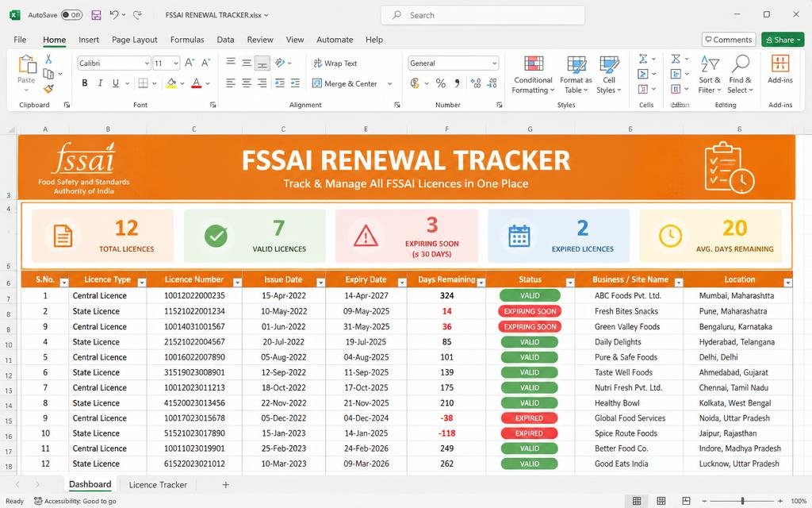Toggle Underline formatting
Viewport: 812px width, 508px height.
[116, 83]
